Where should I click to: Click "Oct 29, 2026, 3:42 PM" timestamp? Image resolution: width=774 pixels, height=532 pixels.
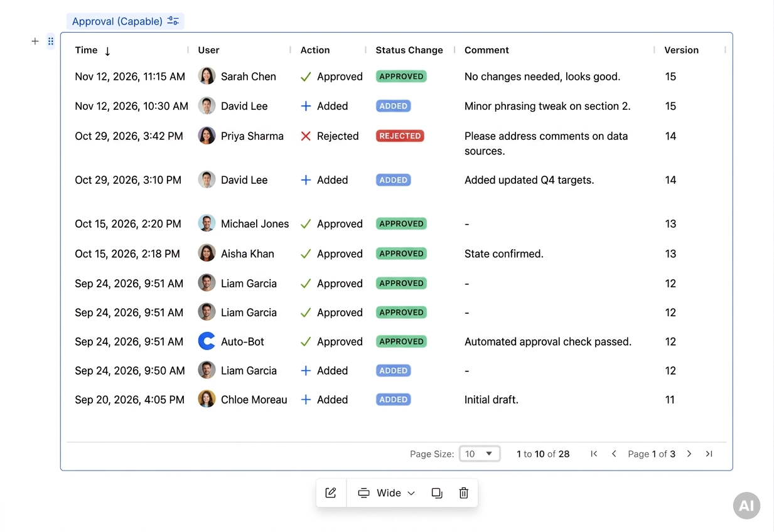click(x=129, y=136)
